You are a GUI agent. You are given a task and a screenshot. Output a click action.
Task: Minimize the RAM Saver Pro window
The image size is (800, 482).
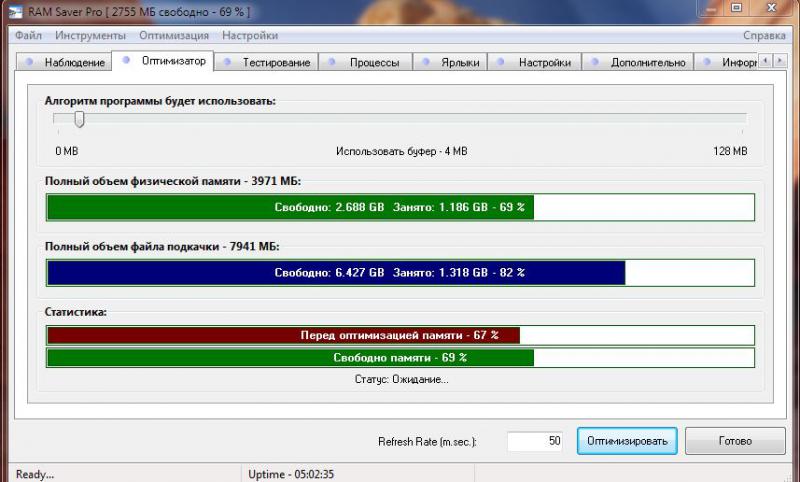[x=710, y=9]
